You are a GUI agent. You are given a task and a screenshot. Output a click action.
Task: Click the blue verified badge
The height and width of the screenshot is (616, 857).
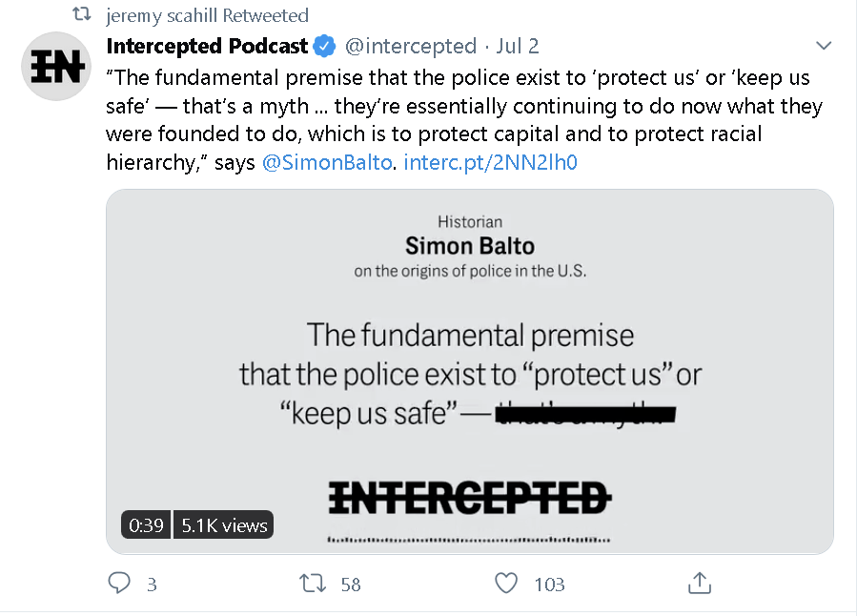(x=324, y=46)
